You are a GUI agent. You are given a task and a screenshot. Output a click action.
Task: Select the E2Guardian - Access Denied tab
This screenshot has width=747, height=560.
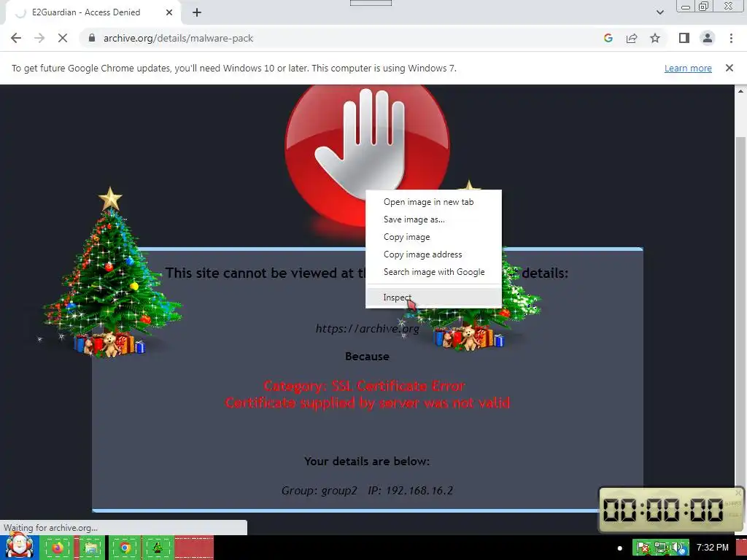(93, 12)
